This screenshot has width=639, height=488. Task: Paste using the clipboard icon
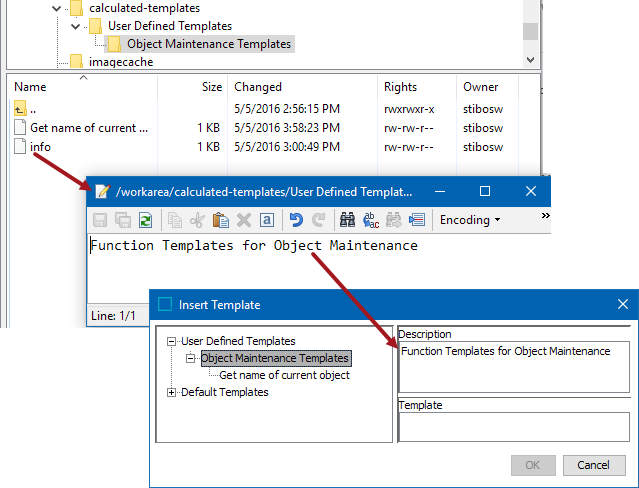(220, 220)
